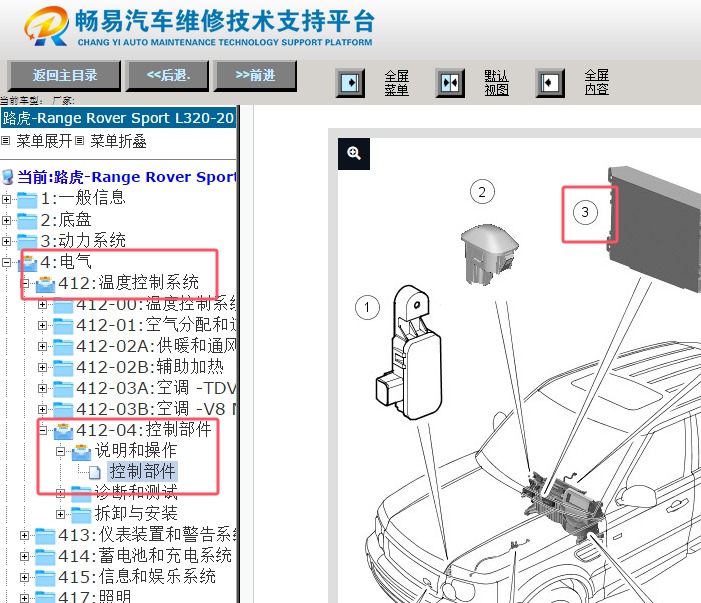Click 菜单折叠 to collapse all menus
The width and height of the screenshot is (701, 603).
pyautogui.click(x=118, y=141)
